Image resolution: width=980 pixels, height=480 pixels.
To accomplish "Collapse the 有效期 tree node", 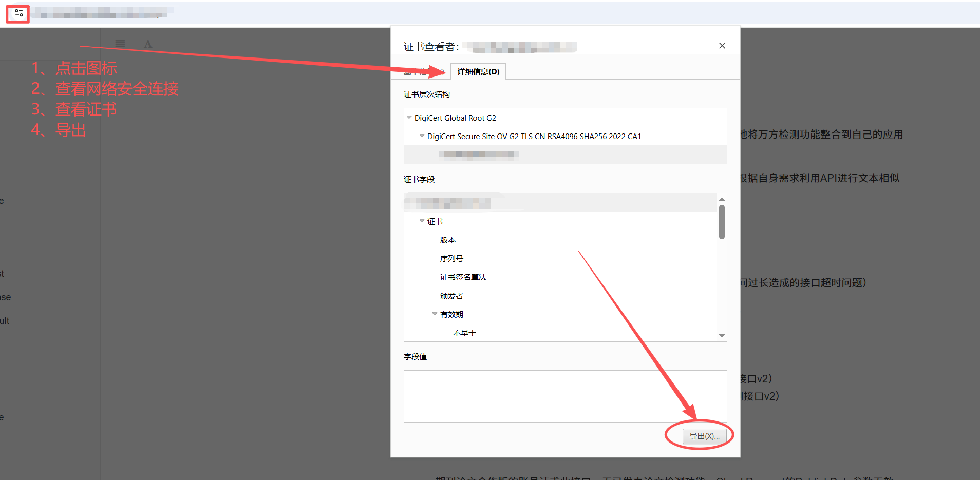I will coord(435,314).
